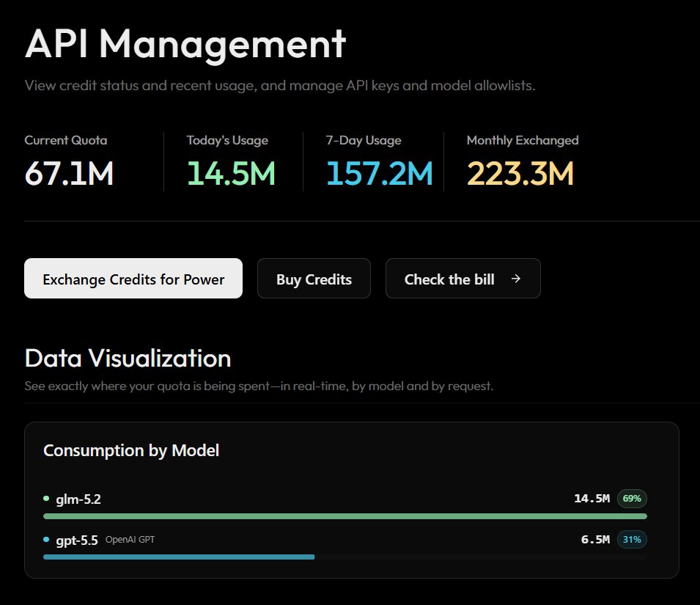
Task: Click the blue dot beside gpt-5.5
Action: tap(46, 539)
